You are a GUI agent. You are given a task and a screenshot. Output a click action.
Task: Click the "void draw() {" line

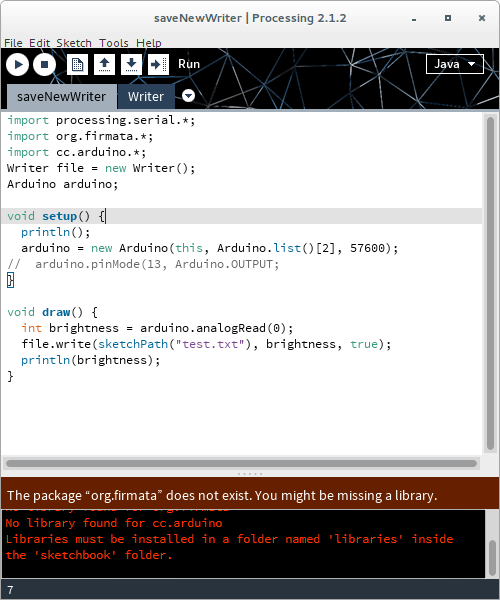52,312
